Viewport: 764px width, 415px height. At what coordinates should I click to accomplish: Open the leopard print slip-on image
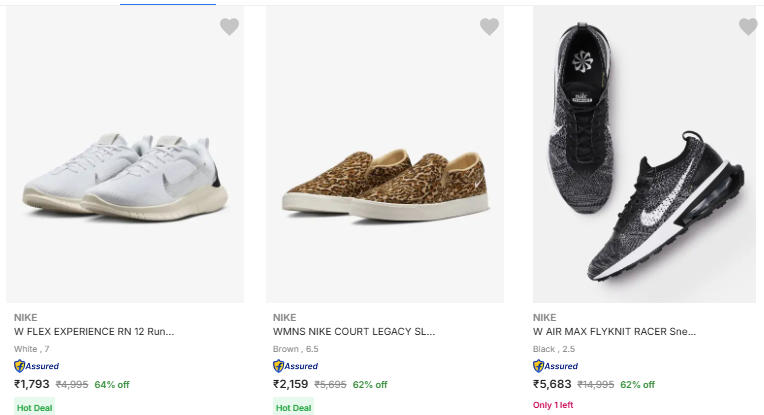coord(385,180)
